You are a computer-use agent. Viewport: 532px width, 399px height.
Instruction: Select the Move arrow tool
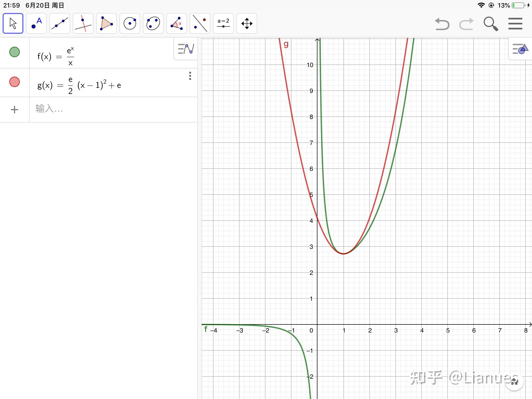13,23
